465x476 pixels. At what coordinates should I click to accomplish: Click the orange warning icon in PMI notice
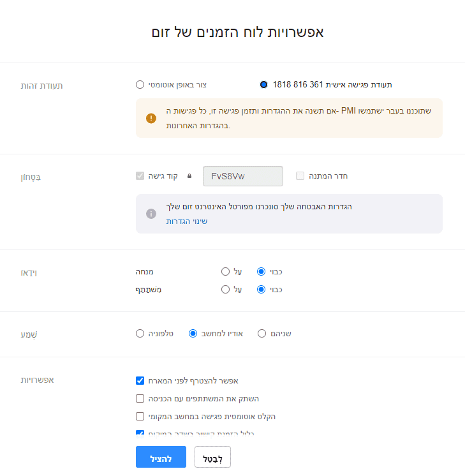(x=151, y=118)
